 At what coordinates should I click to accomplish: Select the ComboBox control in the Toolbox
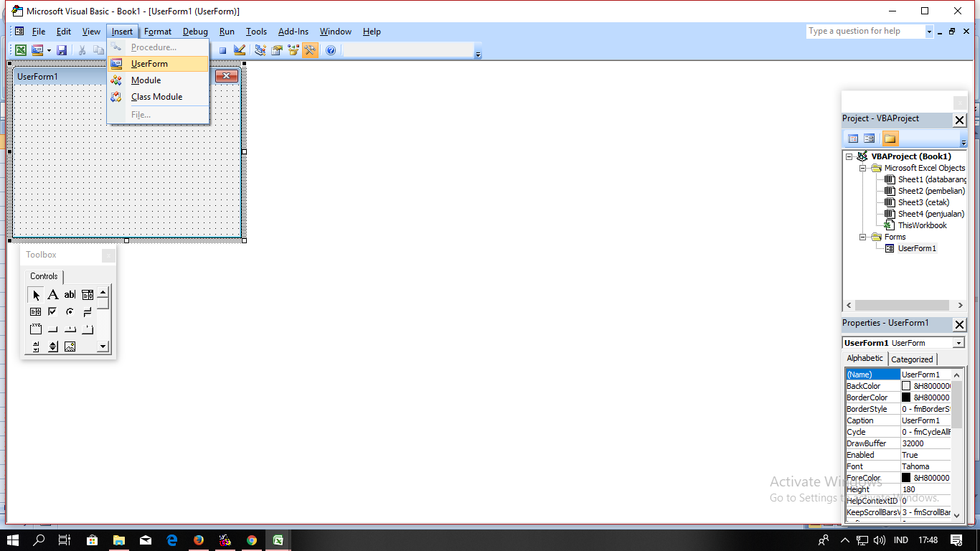click(88, 294)
